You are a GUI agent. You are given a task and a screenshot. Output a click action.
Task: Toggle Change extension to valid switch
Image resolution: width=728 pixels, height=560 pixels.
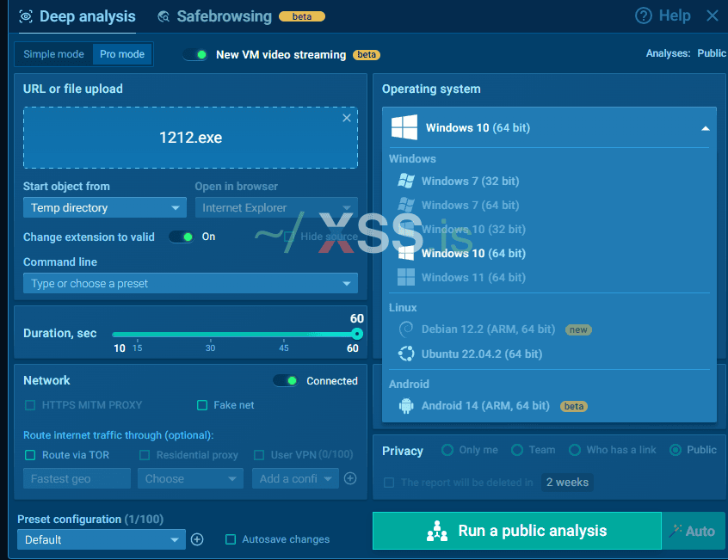click(x=181, y=237)
